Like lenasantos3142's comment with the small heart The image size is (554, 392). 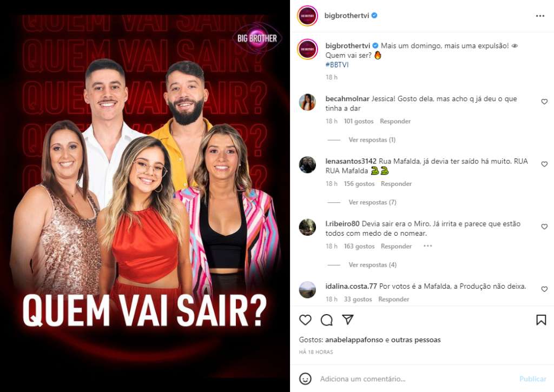[x=544, y=164]
